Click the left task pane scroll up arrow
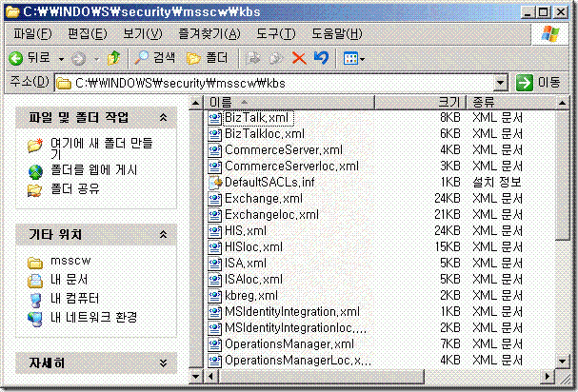This screenshot has height=392, width=578. pos(196,103)
